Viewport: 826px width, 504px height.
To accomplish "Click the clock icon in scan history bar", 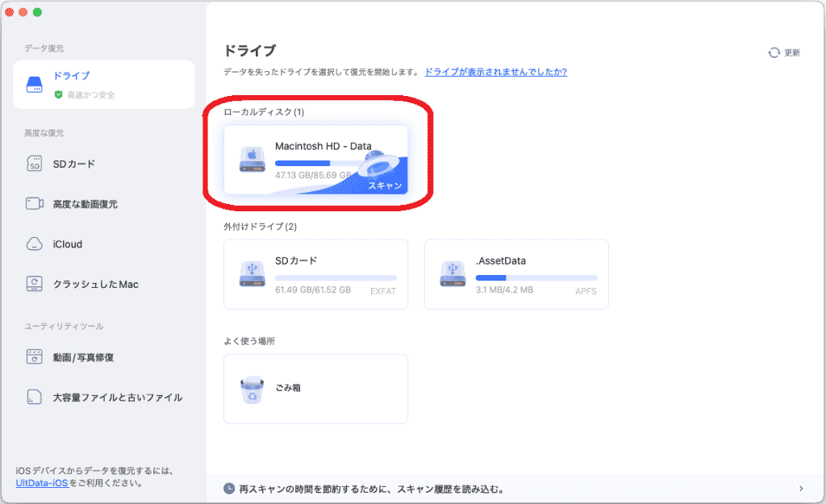I will click(x=229, y=488).
